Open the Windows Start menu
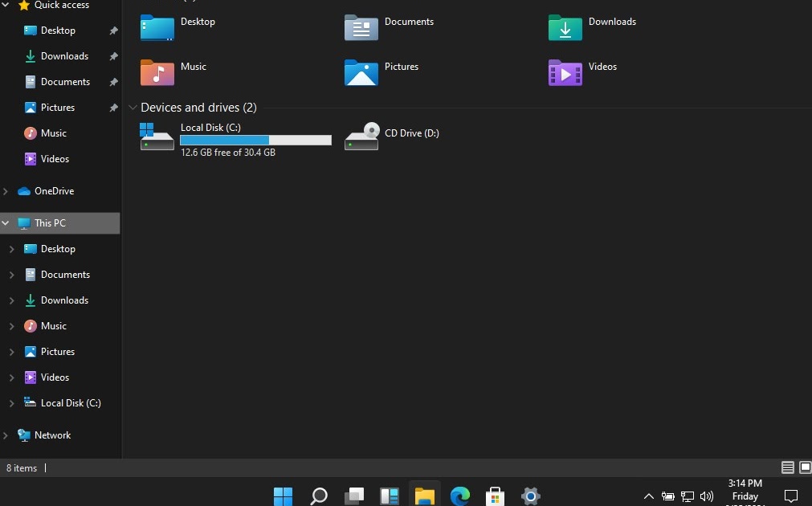Image resolution: width=812 pixels, height=506 pixels. pos(283,496)
